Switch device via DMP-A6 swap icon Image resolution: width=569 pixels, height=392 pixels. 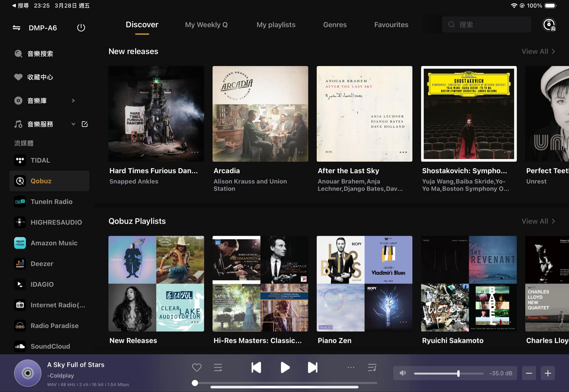point(16,28)
